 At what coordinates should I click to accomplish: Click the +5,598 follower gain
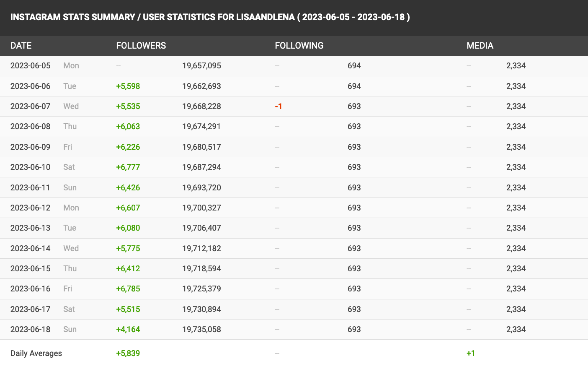[x=128, y=86]
